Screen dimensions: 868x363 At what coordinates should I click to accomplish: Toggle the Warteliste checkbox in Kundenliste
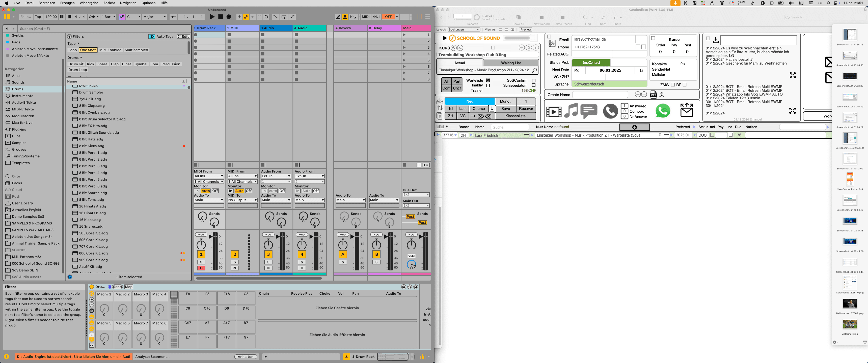pyautogui.click(x=488, y=80)
